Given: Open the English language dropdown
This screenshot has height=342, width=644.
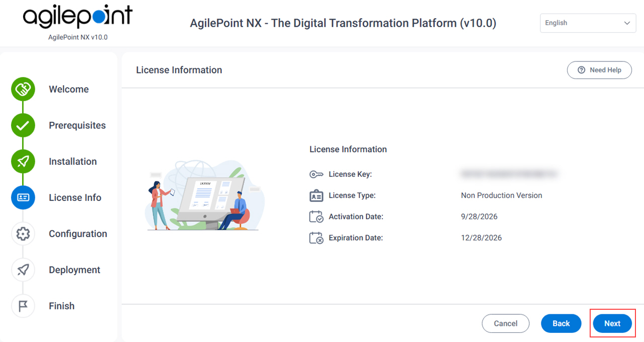Looking at the screenshot, I should pos(588,23).
